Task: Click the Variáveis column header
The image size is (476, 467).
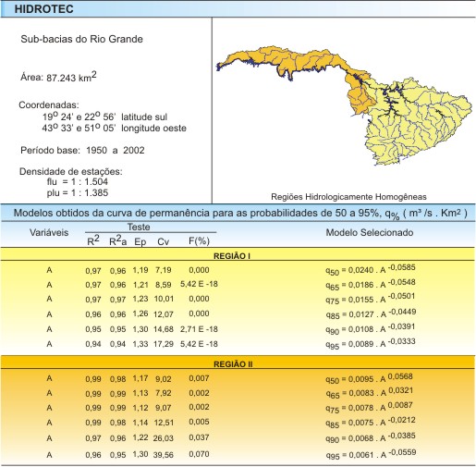Action: [49, 232]
